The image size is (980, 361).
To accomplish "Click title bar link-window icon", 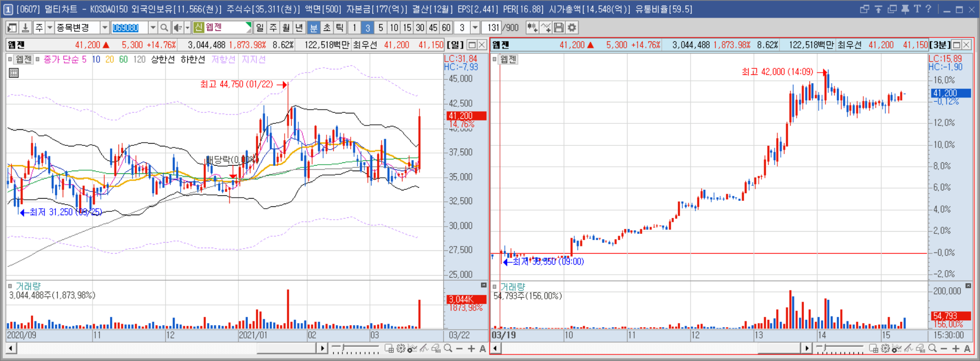I will click(x=864, y=9).
